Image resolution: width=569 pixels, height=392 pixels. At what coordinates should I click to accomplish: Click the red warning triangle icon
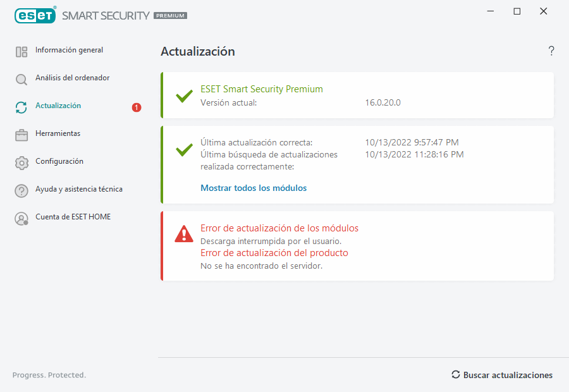[184, 234]
